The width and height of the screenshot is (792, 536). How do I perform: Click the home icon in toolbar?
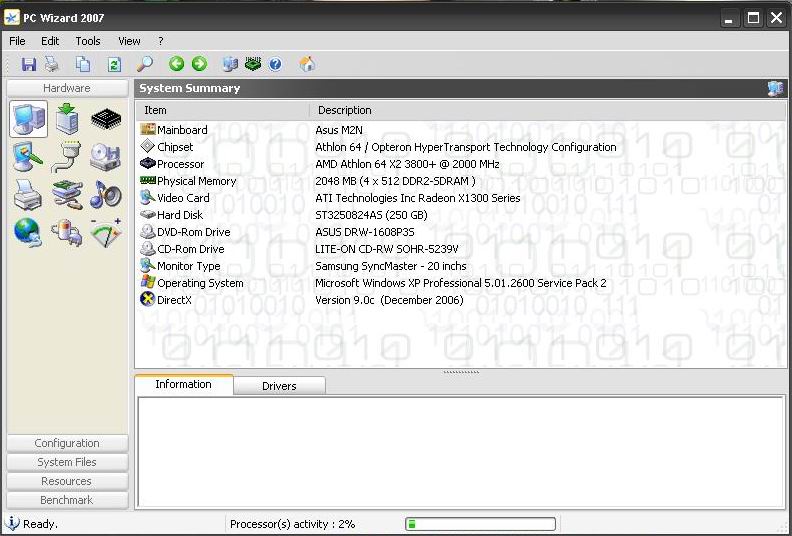click(x=307, y=64)
